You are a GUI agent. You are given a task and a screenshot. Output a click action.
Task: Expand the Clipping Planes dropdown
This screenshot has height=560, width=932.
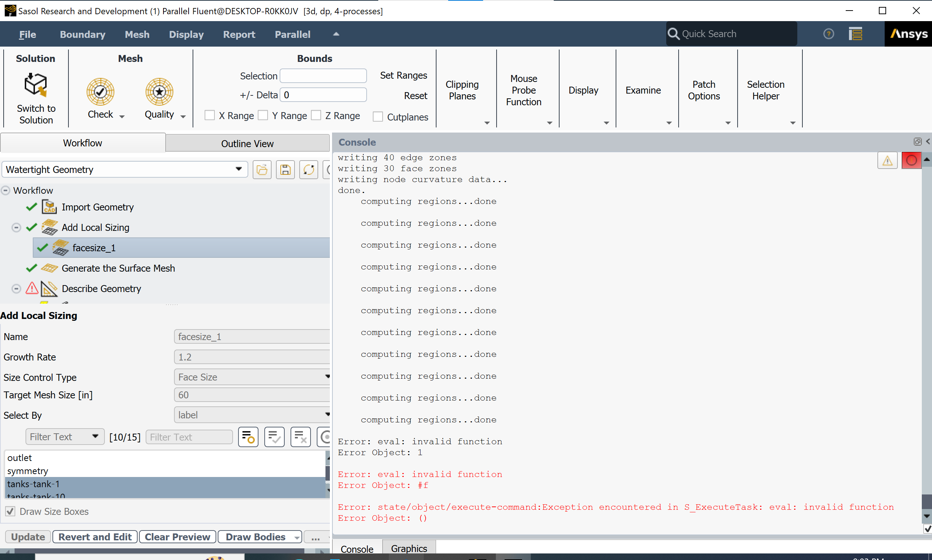pos(487,123)
